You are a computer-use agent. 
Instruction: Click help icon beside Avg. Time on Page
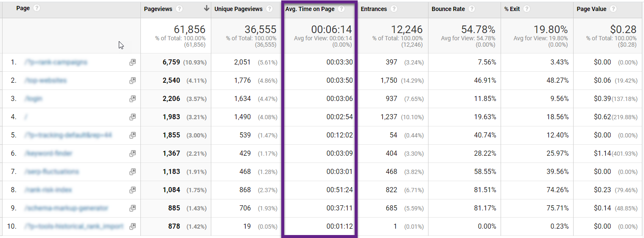coord(341,9)
